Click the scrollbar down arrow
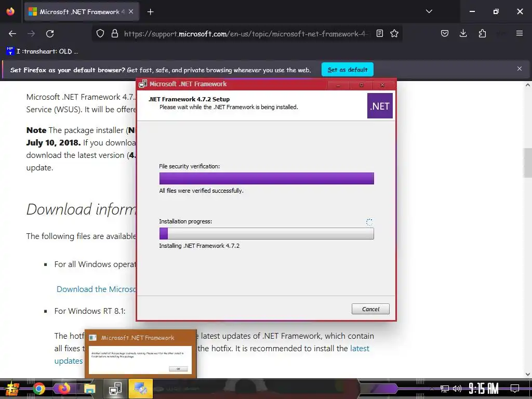532x399 pixels. click(x=528, y=374)
